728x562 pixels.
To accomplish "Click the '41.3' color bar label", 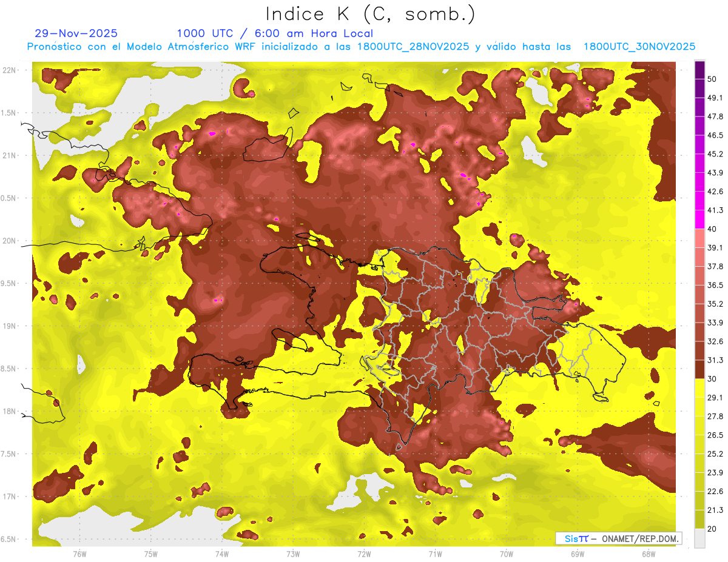I will 715,210.
